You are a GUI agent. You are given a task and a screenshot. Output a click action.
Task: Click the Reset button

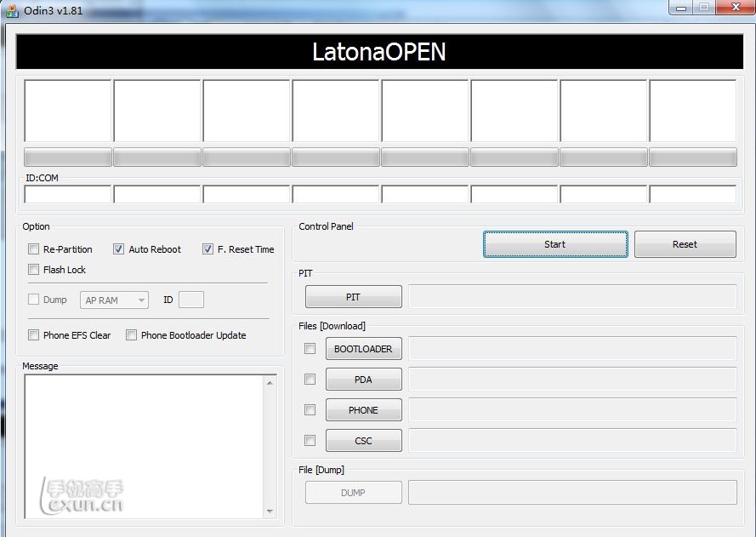(x=685, y=244)
